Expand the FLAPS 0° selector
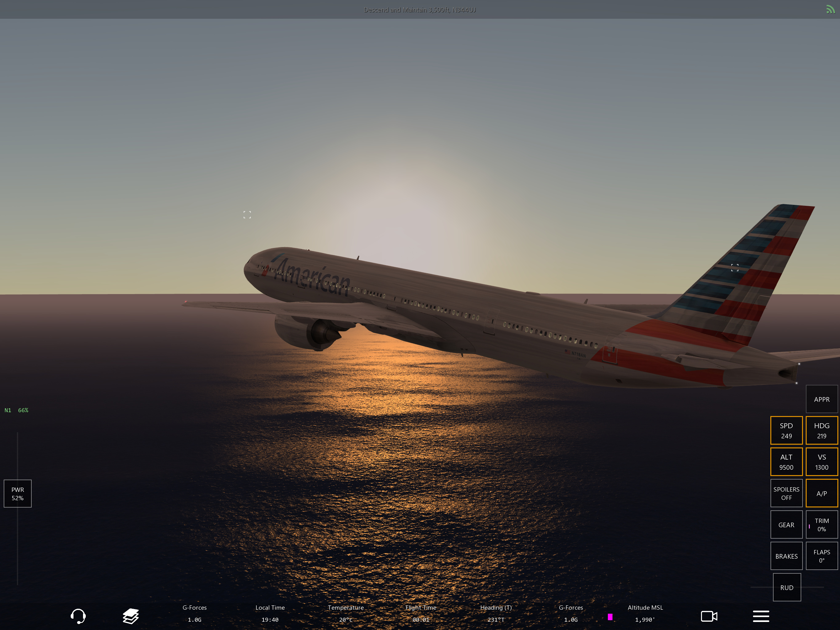Viewport: 840px width, 630px height. [x=821, y=556]
